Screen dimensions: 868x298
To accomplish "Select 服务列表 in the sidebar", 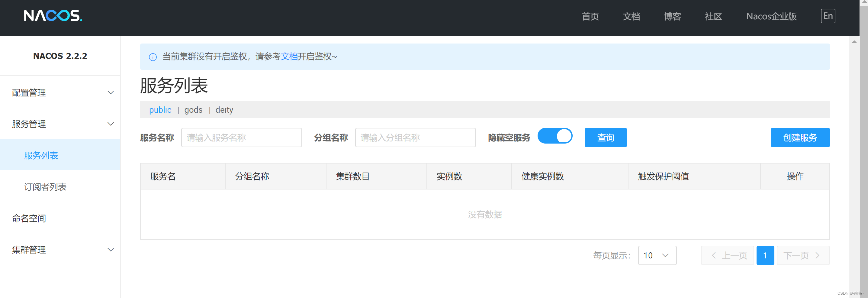I will click(x=60, y=155).
